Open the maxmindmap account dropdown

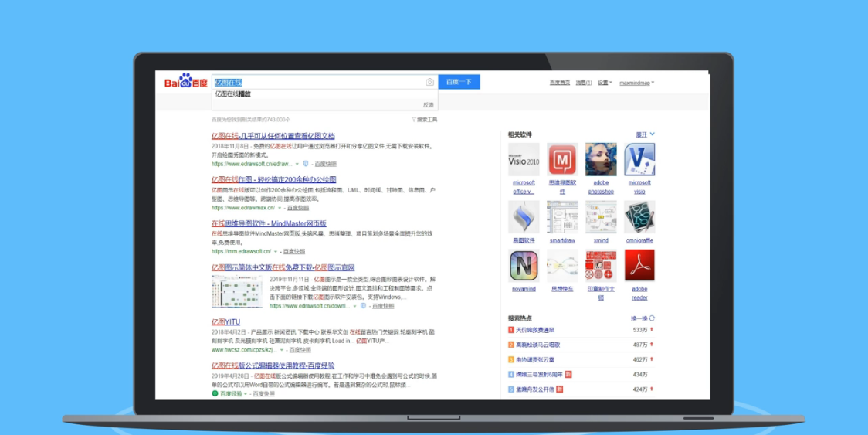click(636, 83)
